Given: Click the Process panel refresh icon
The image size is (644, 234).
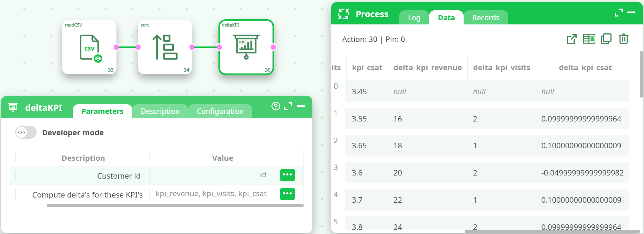Looking at the screenshot, I should (343, 14).
